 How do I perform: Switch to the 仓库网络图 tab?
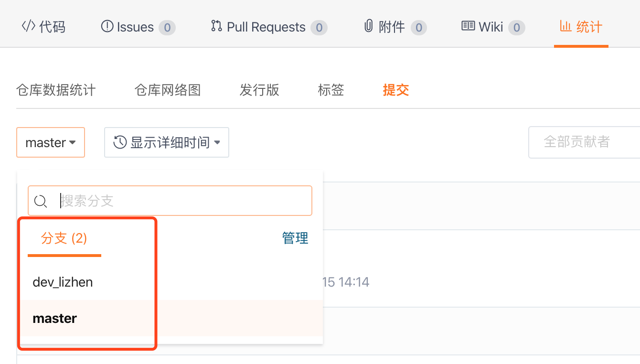click(x=167, y=90)
